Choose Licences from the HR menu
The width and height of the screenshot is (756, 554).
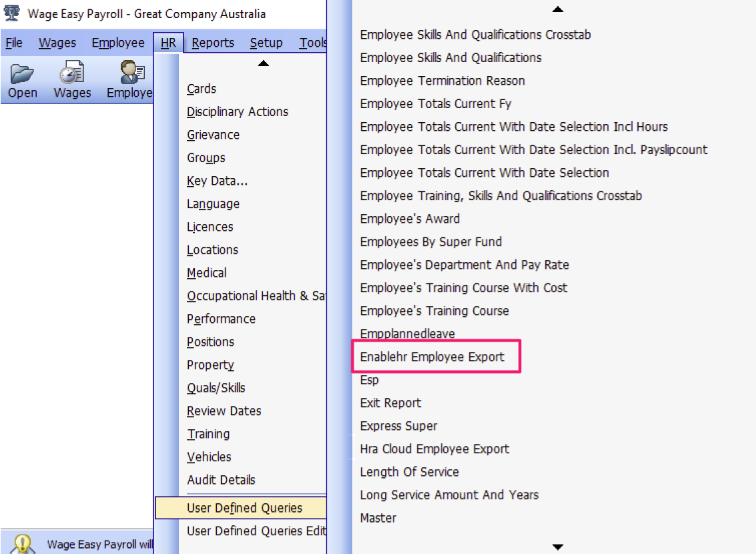210,227
